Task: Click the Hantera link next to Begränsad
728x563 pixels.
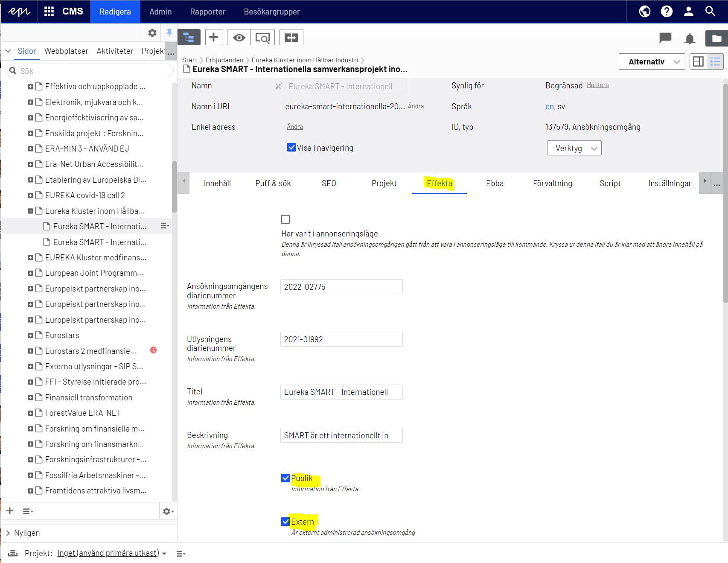Action: pyautogui.click(x=597, y=85)
